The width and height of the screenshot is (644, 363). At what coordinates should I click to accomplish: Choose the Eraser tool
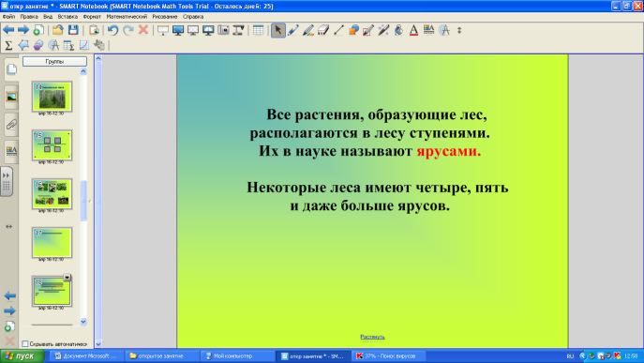[323, 30]
